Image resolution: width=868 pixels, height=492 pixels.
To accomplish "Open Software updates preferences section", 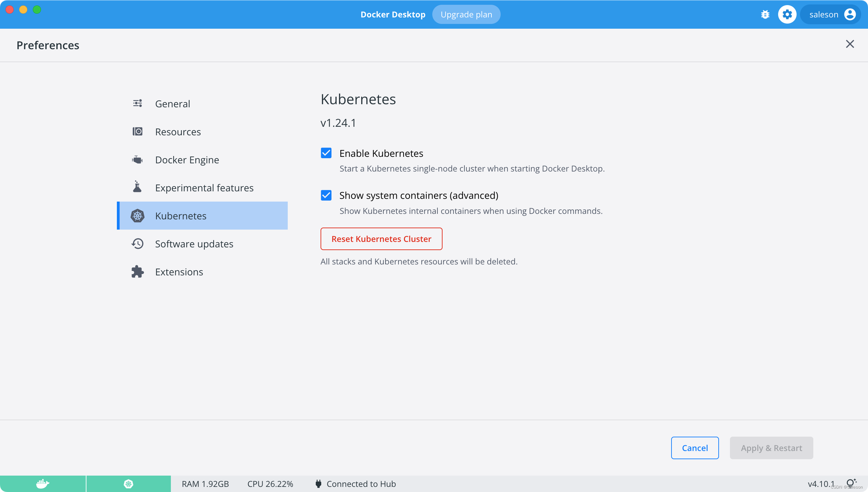I will pos(194,243).
